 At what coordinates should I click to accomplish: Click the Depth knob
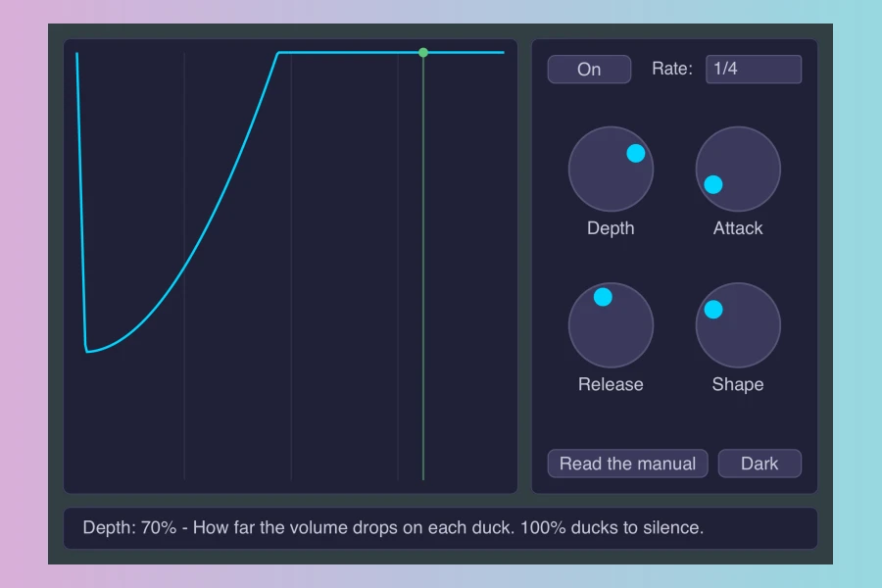pos(611,169)
